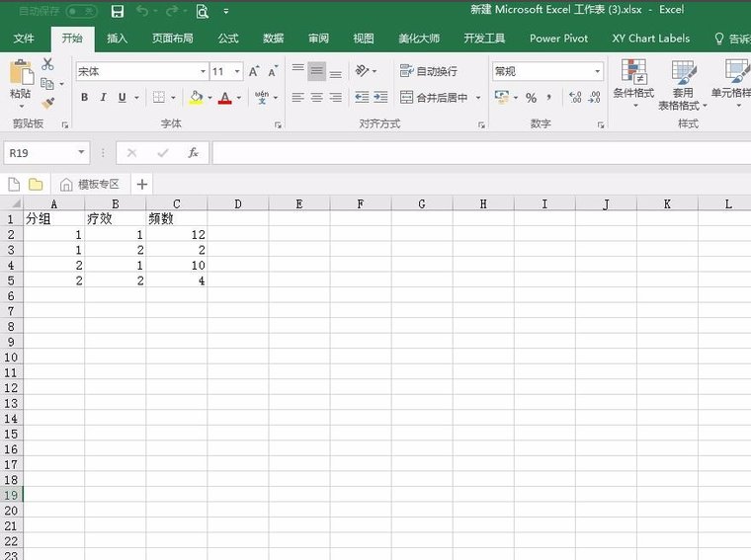Click the Increase Font Size icon
This screenshot has height=560, width=751.
[x=254, y=71]
